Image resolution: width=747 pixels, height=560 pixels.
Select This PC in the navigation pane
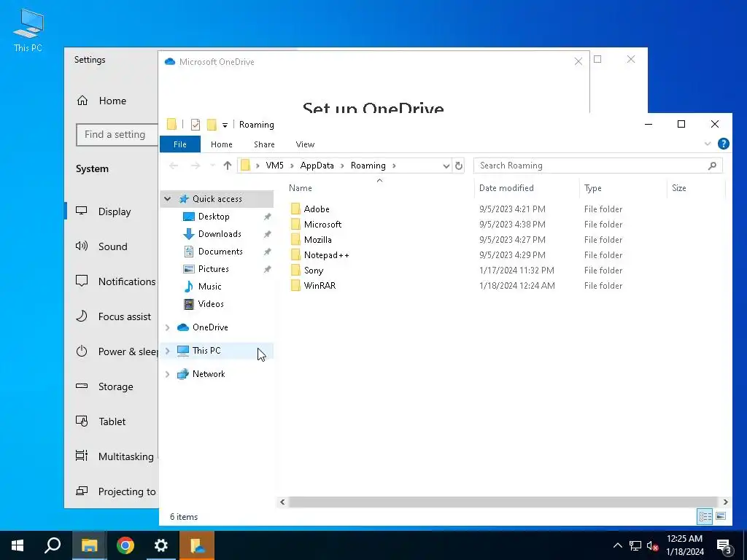(206, 351)
